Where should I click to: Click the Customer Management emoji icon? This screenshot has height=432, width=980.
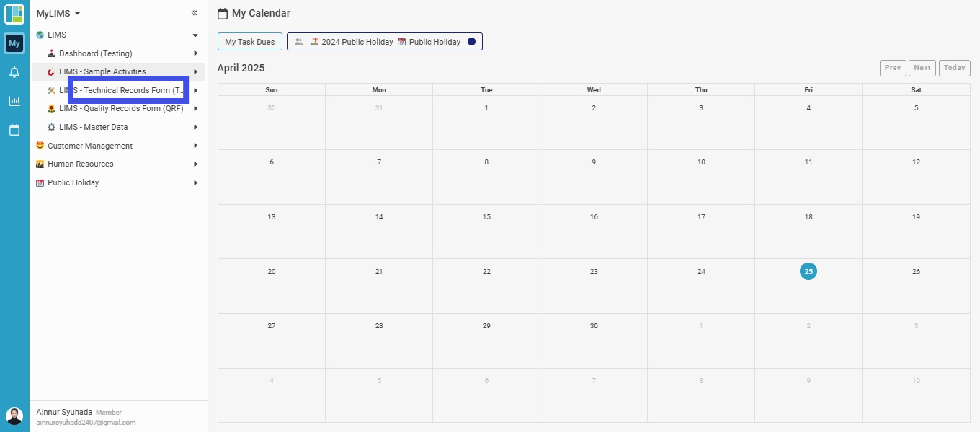(x=40, y=146)
